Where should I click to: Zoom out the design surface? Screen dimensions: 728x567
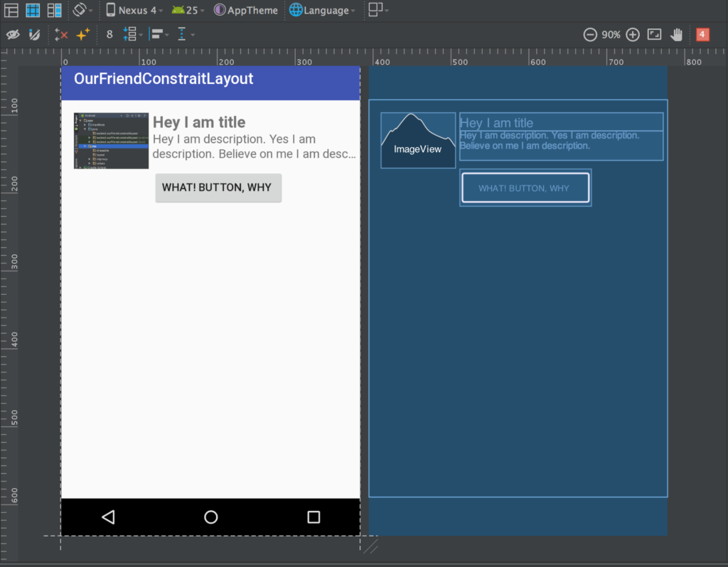click(590, 35)
